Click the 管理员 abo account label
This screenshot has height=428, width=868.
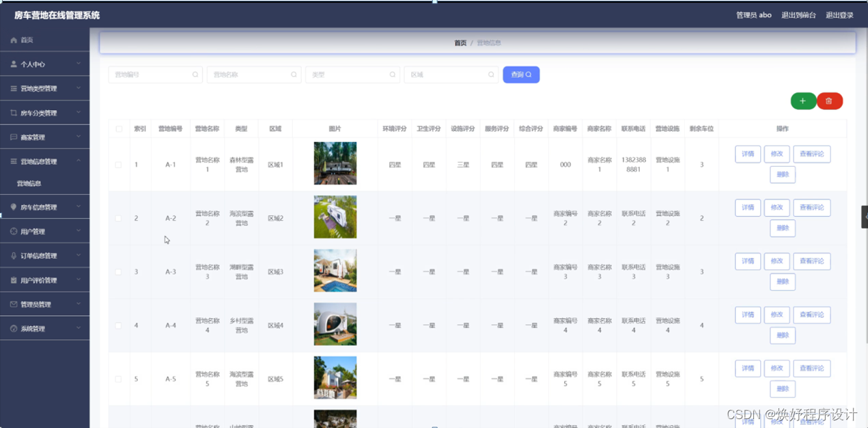coord(754,15)
